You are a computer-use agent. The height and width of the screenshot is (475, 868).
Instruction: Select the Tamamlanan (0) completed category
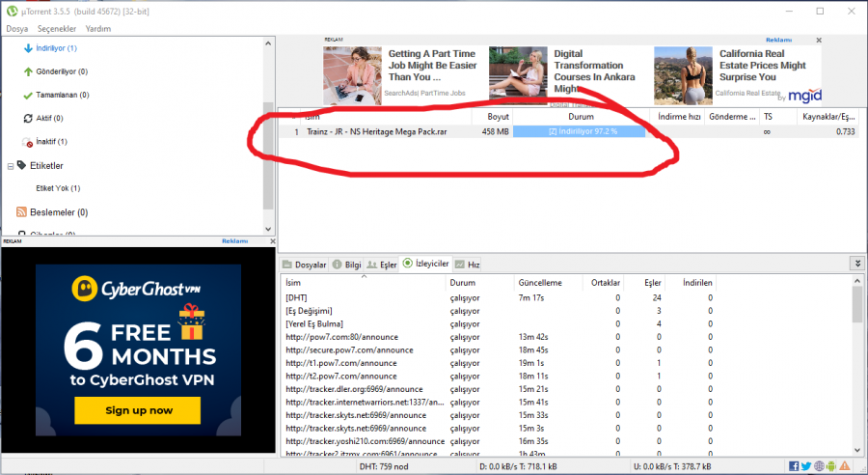coord(62,95)
